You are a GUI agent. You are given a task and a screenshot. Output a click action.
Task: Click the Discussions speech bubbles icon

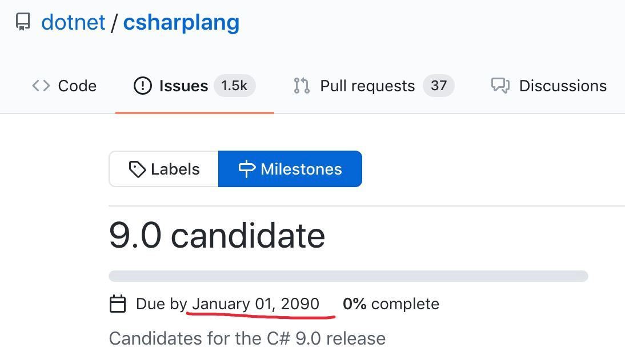[x=500, y=86]
